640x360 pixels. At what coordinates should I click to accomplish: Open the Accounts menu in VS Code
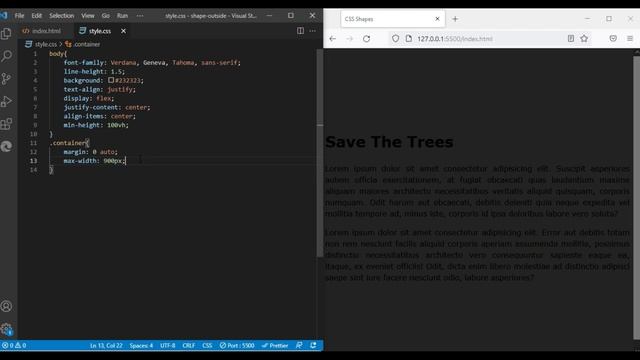(x=6, y=306)
